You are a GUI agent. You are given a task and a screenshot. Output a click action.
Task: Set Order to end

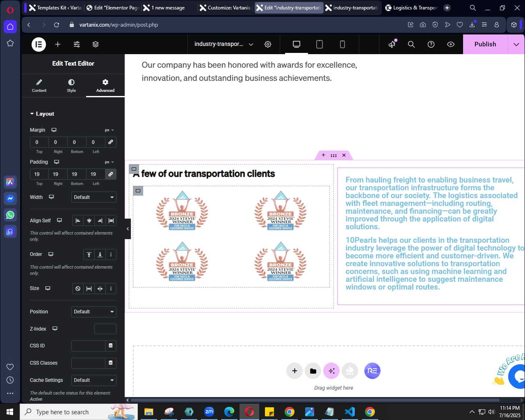coord(100,255)
